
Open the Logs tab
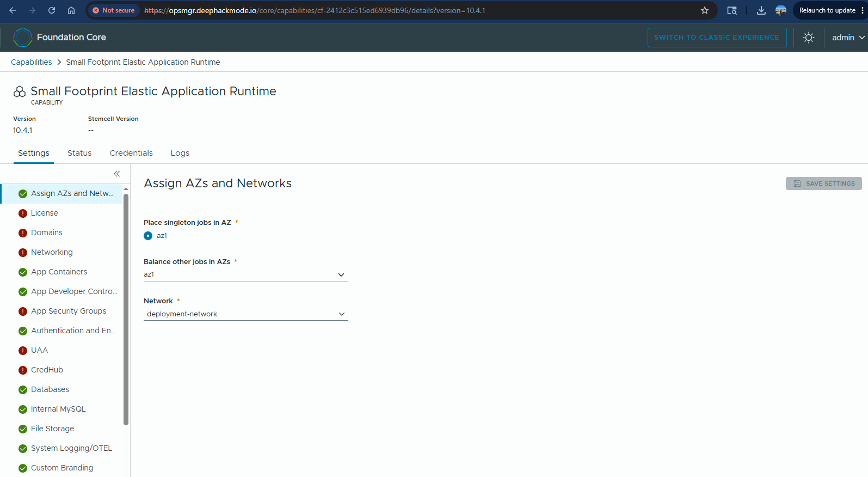[x=180, y=153]
